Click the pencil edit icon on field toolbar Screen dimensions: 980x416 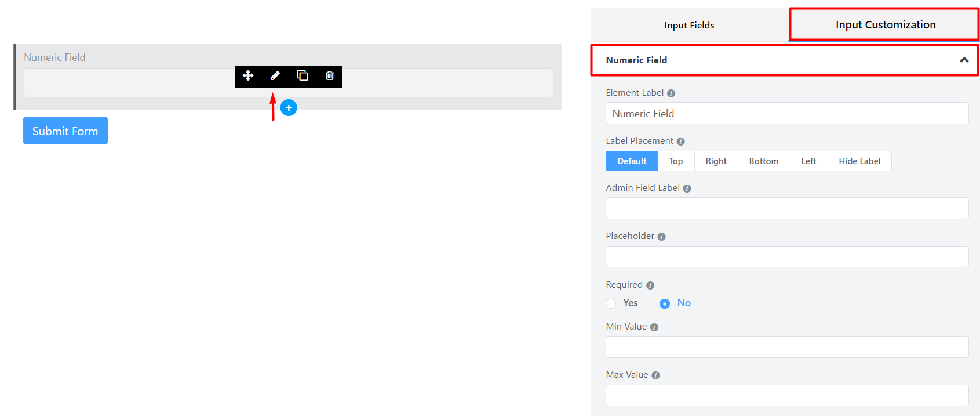pos(275,76)
